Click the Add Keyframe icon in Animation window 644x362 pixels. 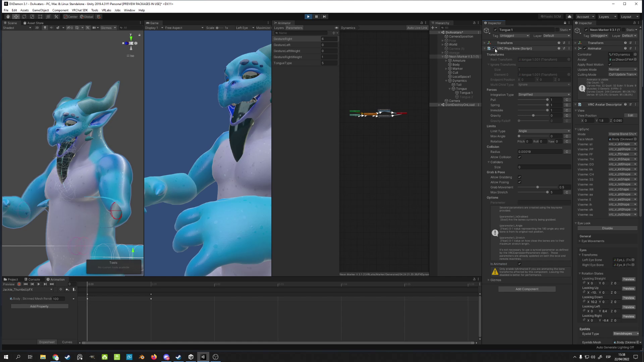tap(67, 290)
